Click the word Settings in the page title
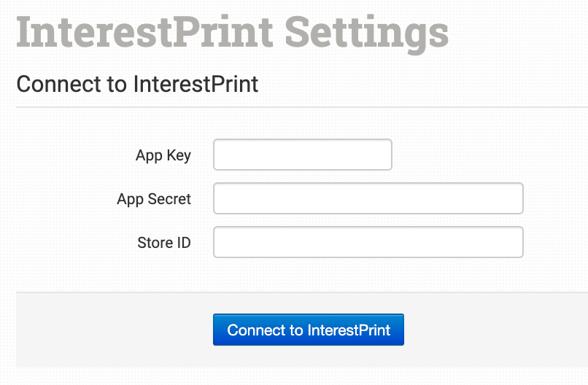The height and width of the screenshot is (385, 588). 366,32
